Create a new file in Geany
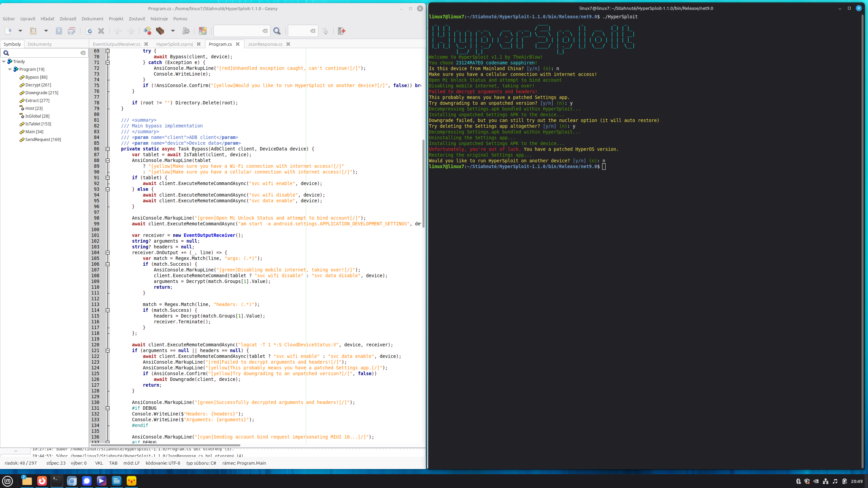 pyautogui.click(x=8, y=31)
